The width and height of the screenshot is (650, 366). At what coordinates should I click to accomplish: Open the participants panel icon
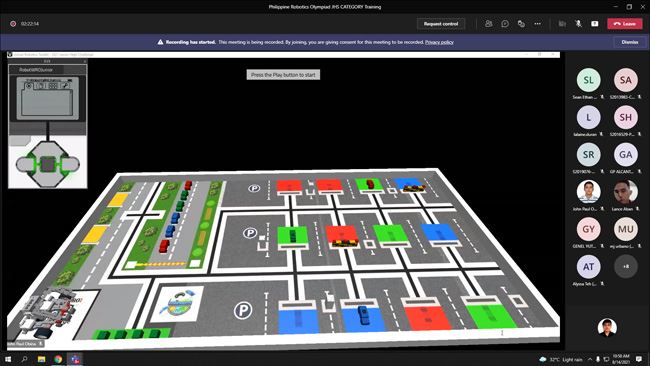point(488,24)
